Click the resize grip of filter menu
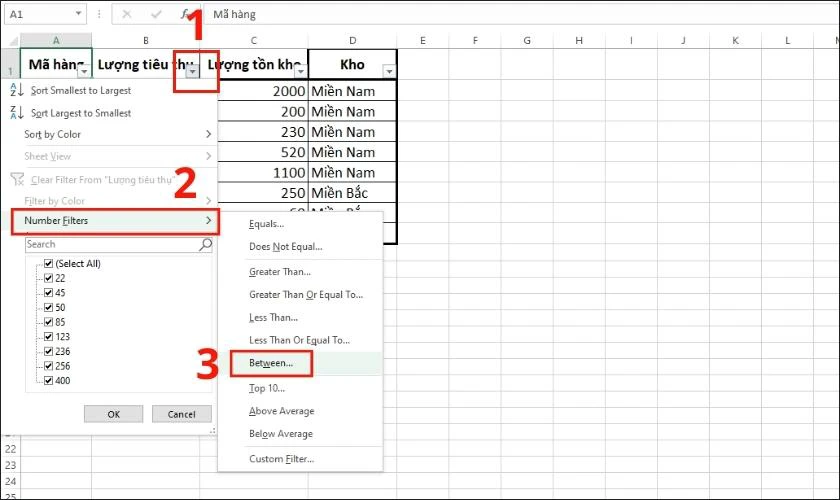The width and height of the screenshot is (840, 500). [x=213, y=430]
